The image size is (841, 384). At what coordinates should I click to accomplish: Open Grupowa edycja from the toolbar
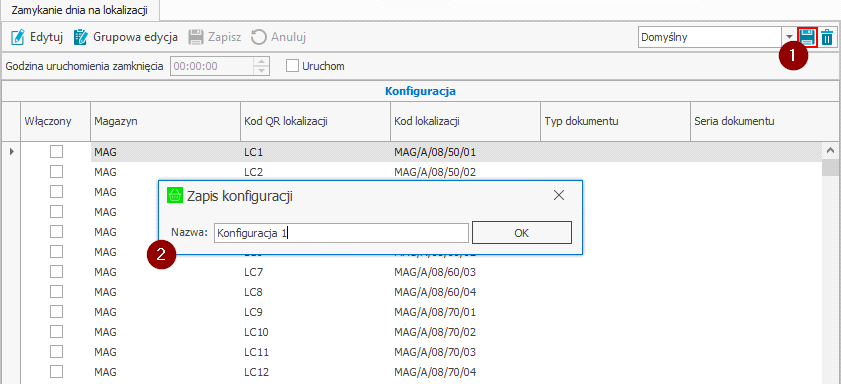[x=126, y=37]
